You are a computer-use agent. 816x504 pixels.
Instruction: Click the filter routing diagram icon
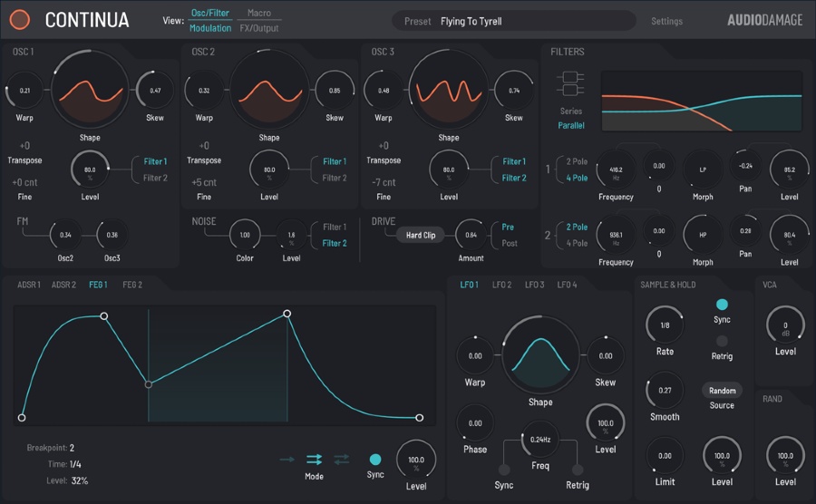pos(571,83)
